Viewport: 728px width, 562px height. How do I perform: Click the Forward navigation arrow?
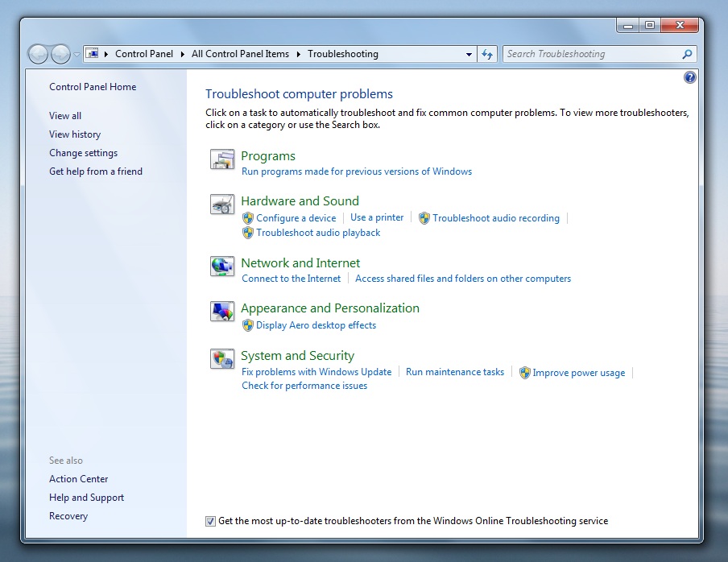[60, 54]
